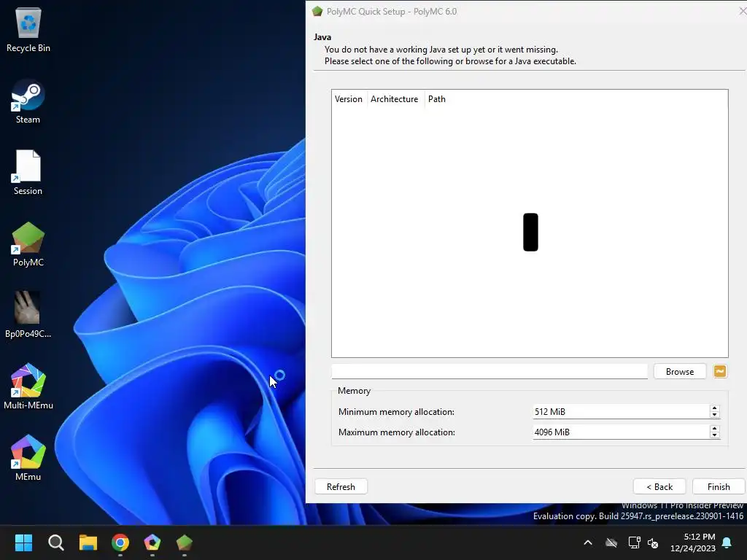Sort by the Path column header

pos(437,99)
